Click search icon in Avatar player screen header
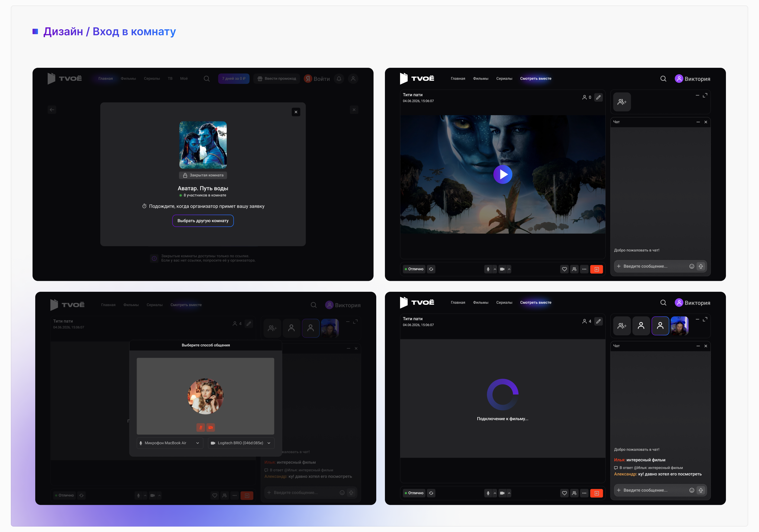This screenshot has width=759, height=532. click(663, 79)
